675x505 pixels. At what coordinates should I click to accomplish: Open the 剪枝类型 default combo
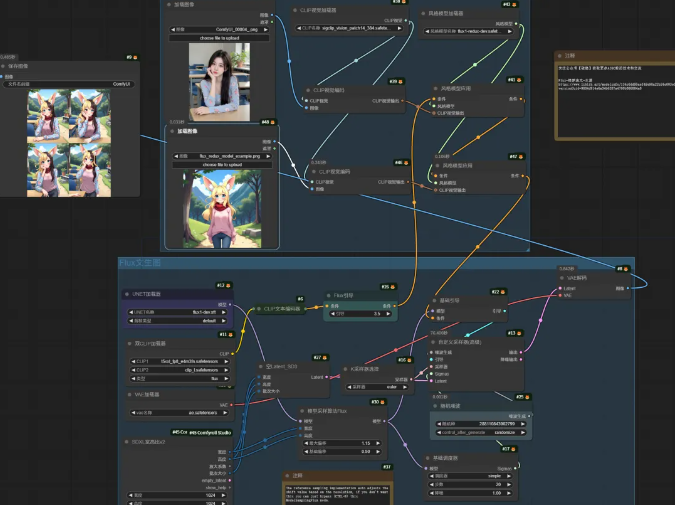pos(177,321)
